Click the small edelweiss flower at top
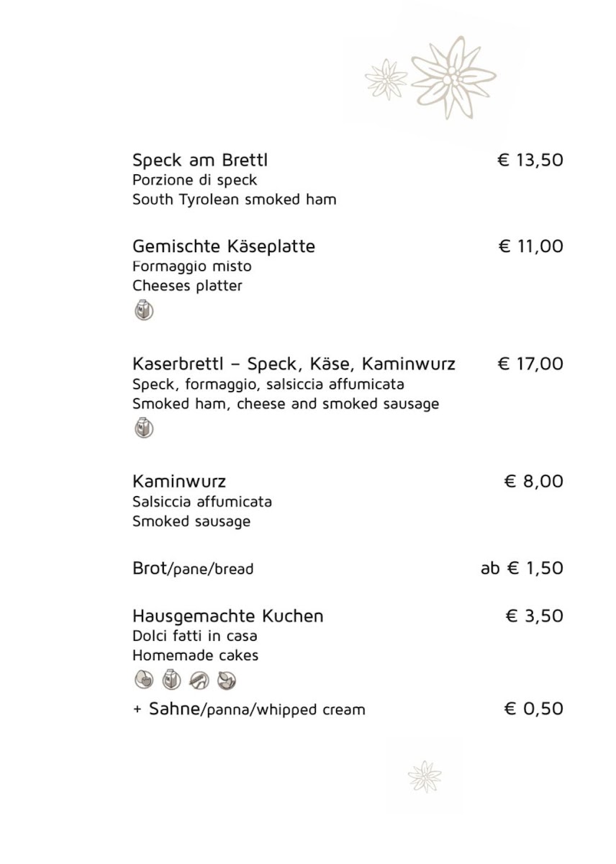The image size is (616, 864). click(x=386, y=79)
